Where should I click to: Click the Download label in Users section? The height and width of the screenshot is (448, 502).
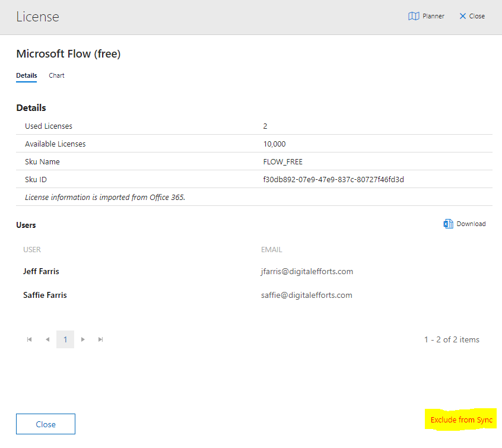471,224
